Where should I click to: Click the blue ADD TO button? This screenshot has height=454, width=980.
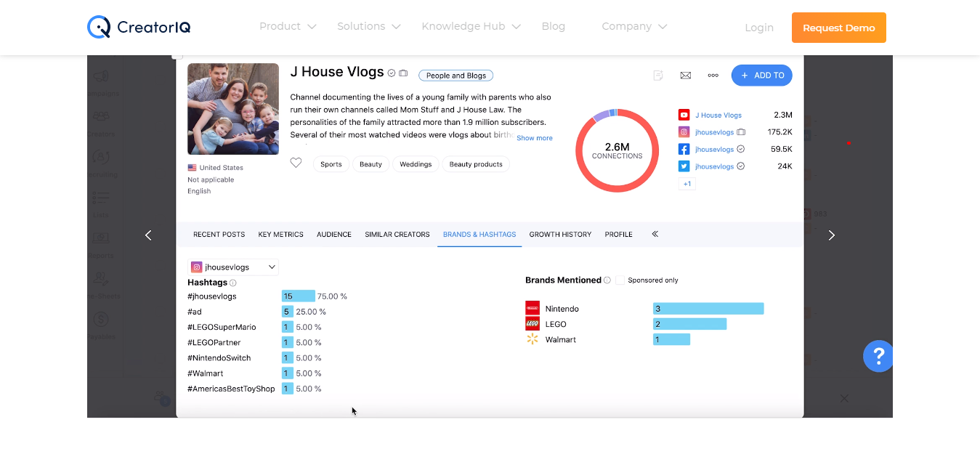pos(762,75)
